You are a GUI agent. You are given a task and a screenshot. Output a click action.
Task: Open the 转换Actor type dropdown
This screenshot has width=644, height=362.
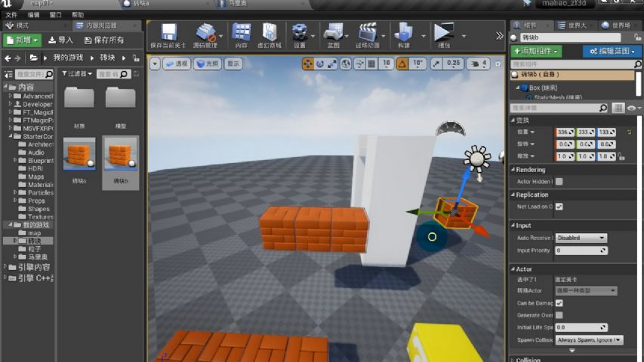(x=586, y=290)
